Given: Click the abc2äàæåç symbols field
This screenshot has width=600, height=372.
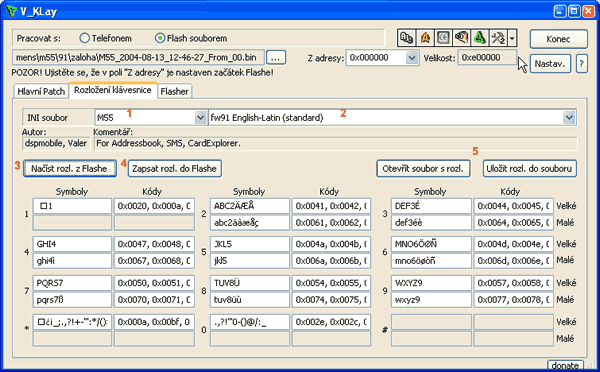Looking at the screenshot, I should pyautogui.click(x=249, y=222).
